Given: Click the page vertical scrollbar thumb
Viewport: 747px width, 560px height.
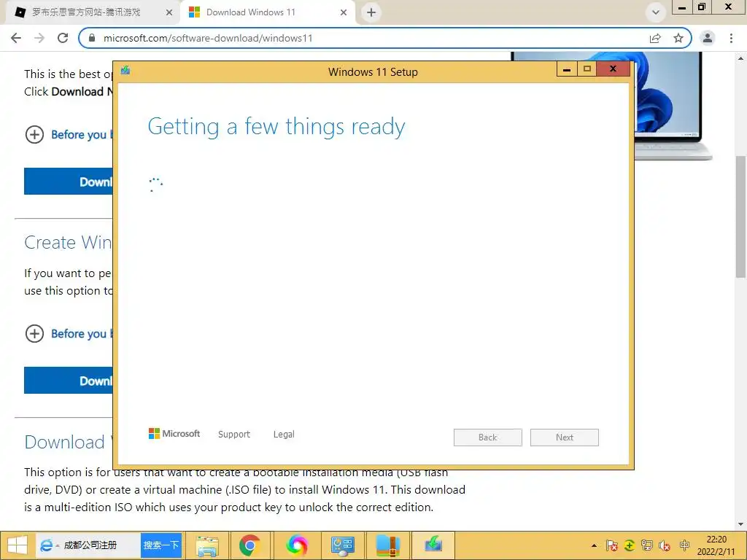Looking at the screenshot, I should point(740,217).
